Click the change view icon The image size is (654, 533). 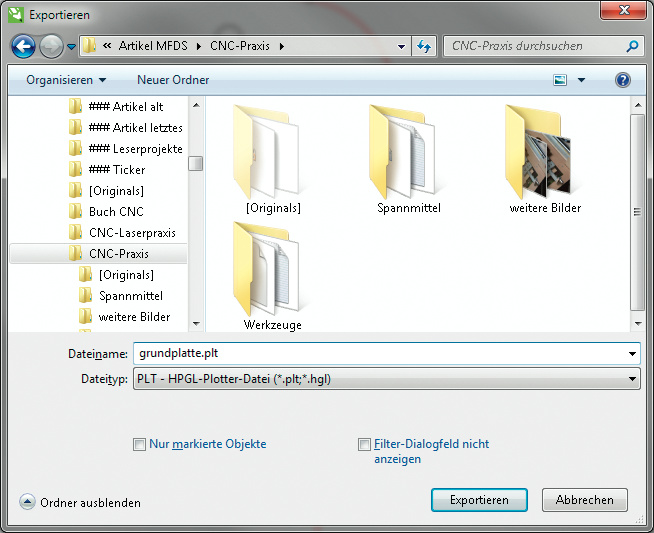click(x=560, y=80)
